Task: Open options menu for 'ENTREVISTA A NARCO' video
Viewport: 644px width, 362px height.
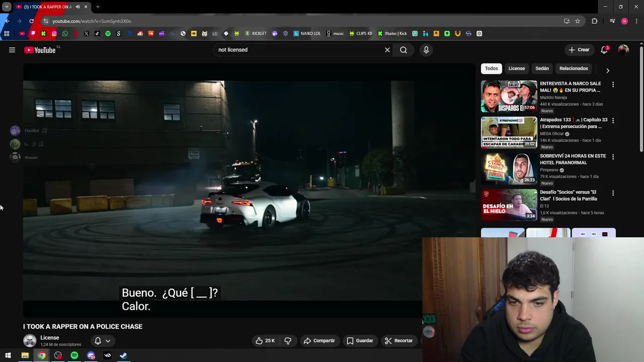Action: point(613,84)
